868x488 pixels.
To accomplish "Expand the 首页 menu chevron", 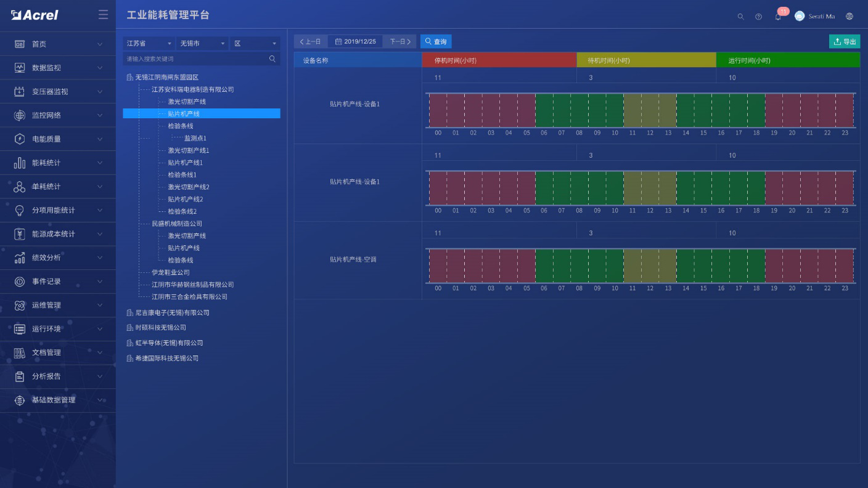I will [100, 44].
